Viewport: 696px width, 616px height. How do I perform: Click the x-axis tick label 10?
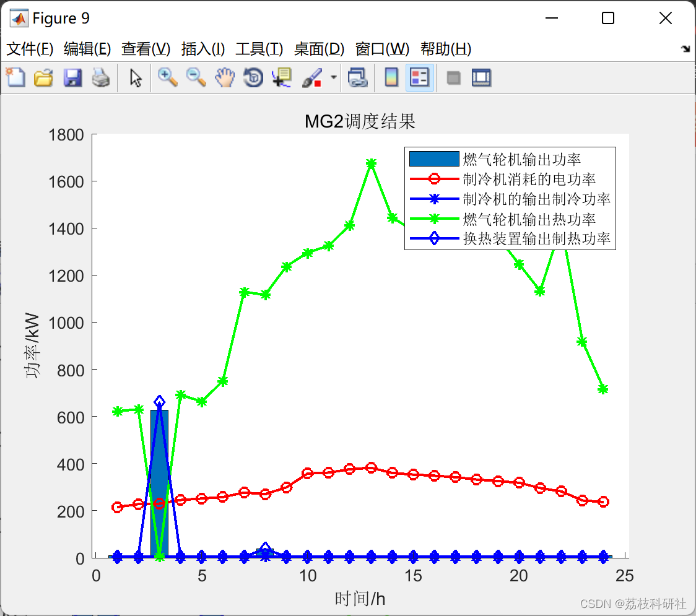307,576
